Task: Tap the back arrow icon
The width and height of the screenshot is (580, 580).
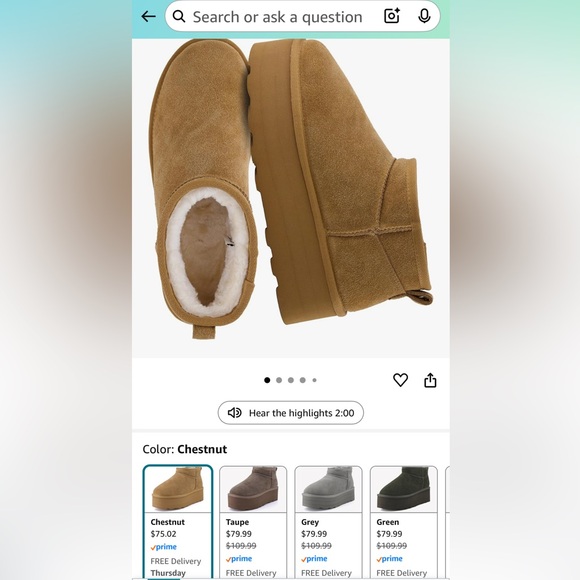Action: (x=148, y=16)
